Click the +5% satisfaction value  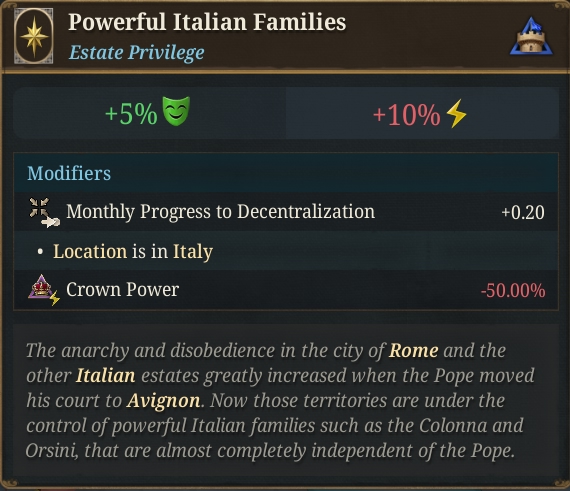[131, 114]
